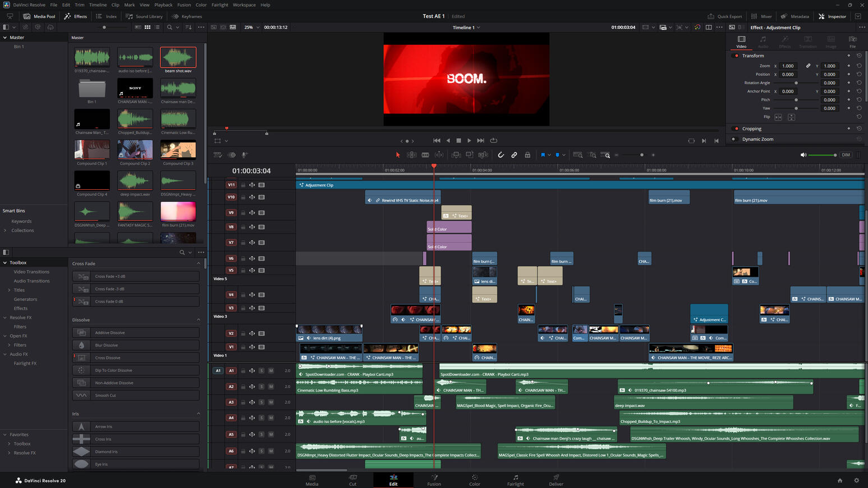
Task: Collapse the Cross Fade section
Action: pos(198,263)
